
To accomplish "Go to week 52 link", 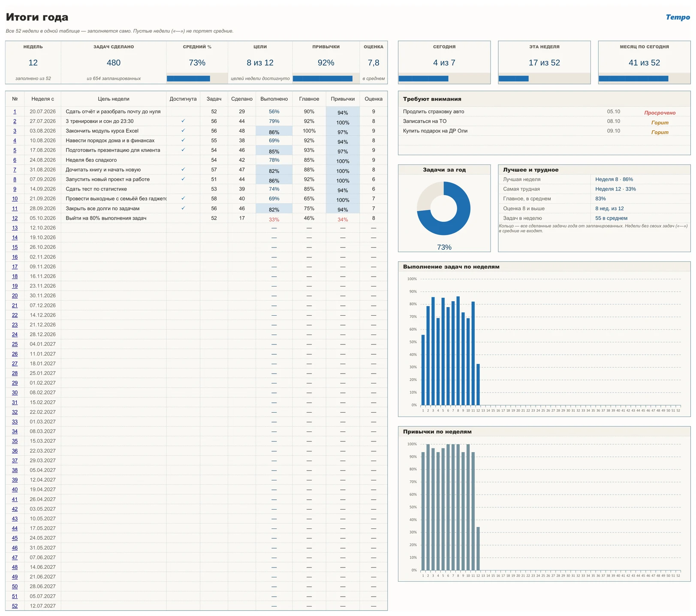I will pos(15,606).
